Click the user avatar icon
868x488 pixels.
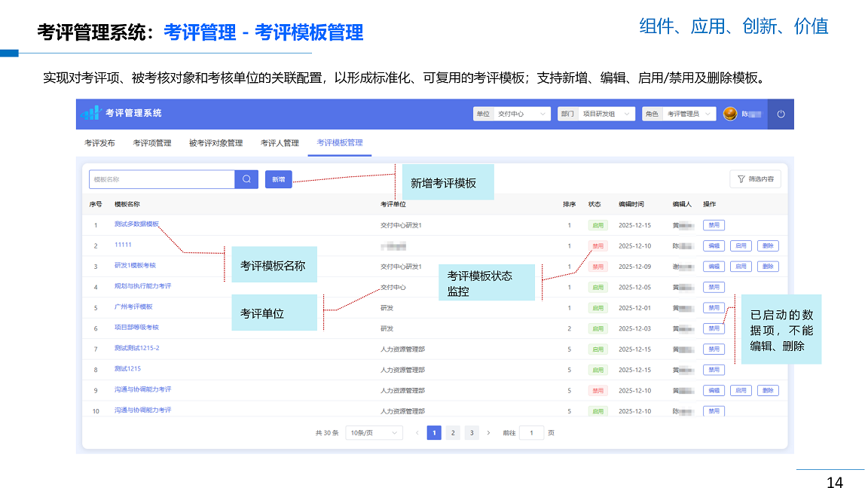(x=729, y=114)
